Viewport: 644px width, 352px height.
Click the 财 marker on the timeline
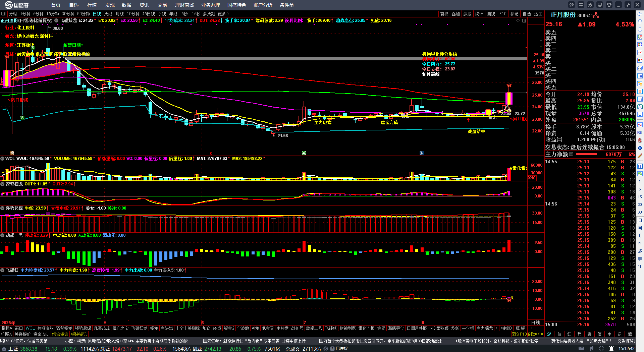click(x=422, y=153)
